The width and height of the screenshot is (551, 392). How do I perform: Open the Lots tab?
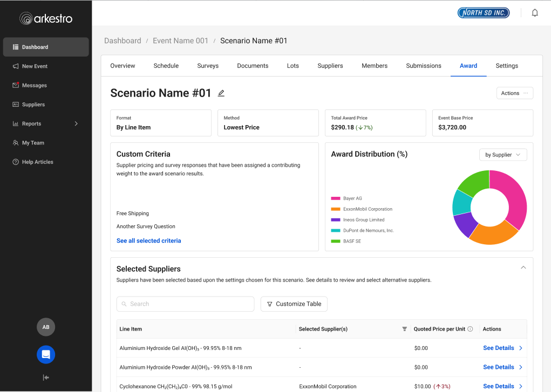(x=292, y=65)
